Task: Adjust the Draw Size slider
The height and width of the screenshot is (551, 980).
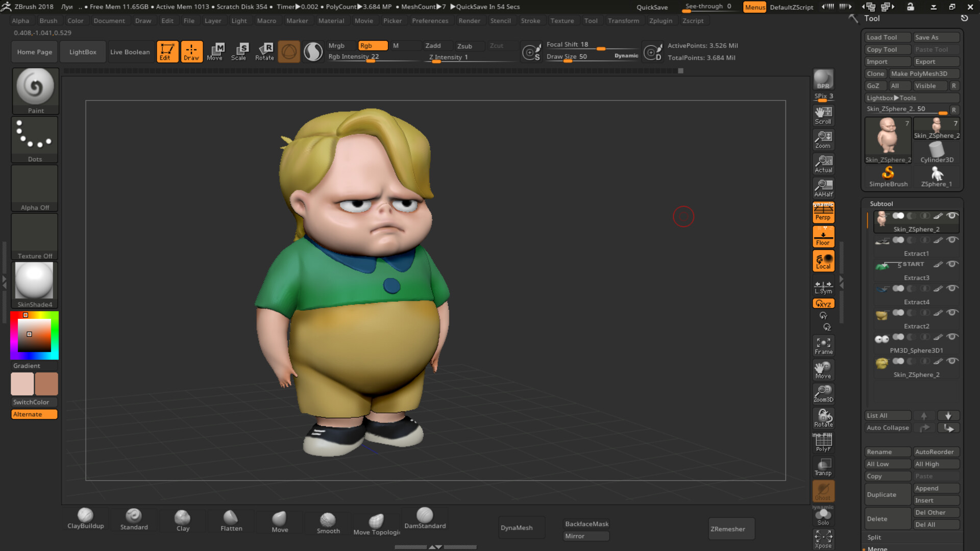Action: click(x=591, y=57)
